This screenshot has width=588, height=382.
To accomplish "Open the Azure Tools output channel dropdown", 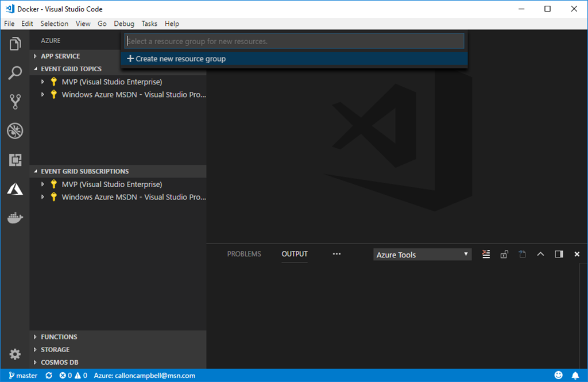I will click(x=422, y=254).
